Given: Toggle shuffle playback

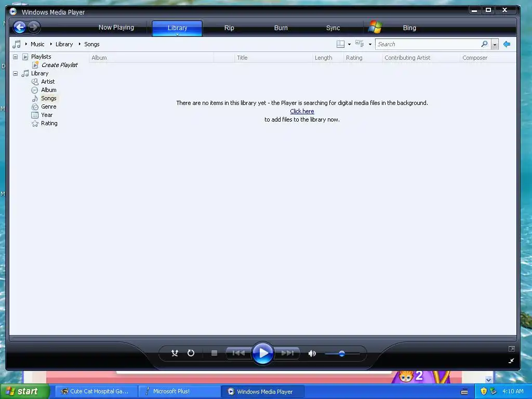Looking at the screenshot, I should pos(175,353).
